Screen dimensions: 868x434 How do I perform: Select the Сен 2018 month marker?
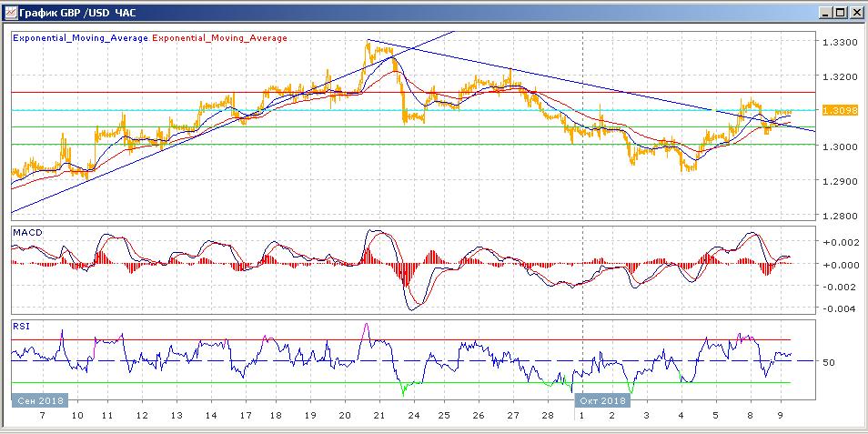click(x=39, y=400)
